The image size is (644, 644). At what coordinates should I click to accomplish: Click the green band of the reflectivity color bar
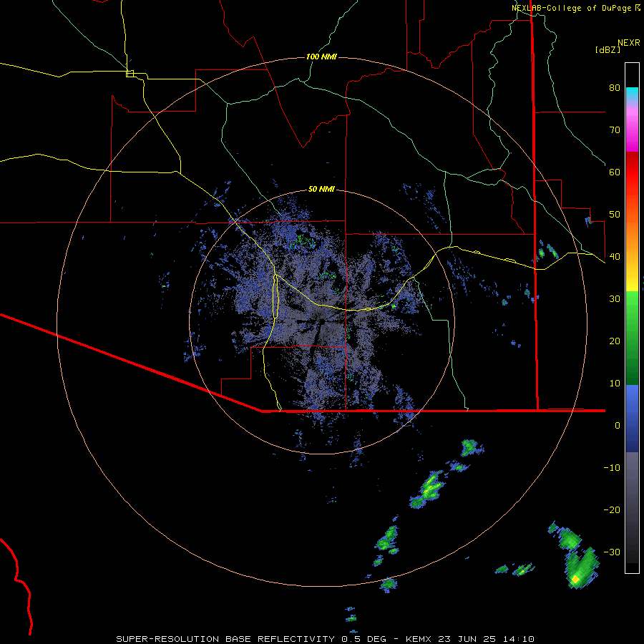click(632, 338)
